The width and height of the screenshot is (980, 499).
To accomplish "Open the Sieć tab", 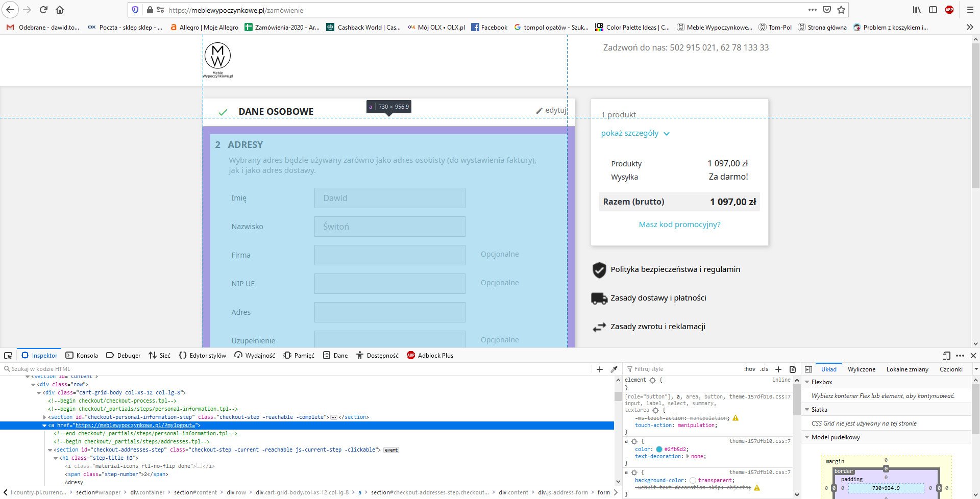I will click(159, 356).
